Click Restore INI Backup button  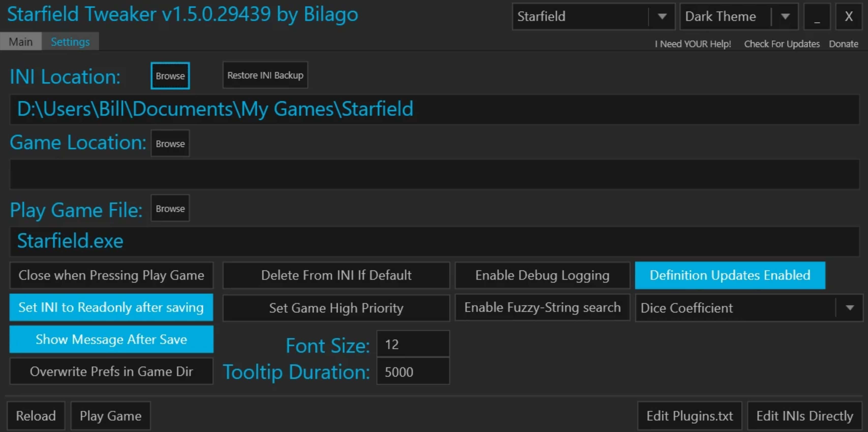(x=265, y=75)
